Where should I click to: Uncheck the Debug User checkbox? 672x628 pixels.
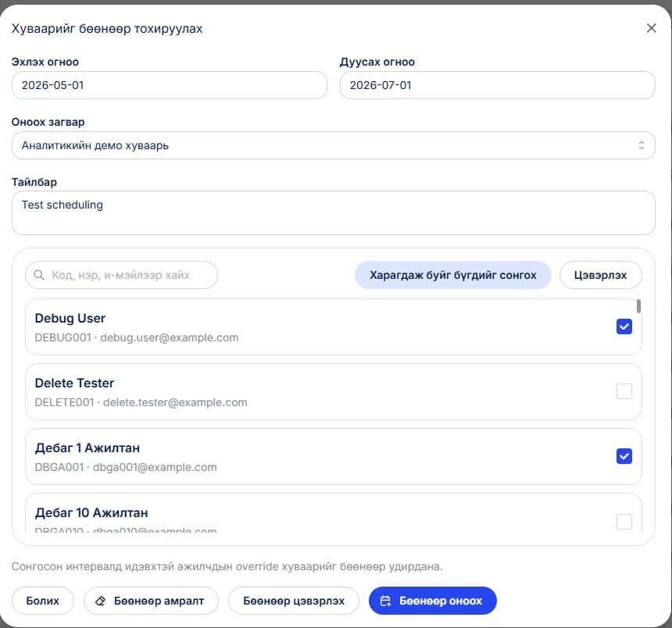tap(624, 326)
